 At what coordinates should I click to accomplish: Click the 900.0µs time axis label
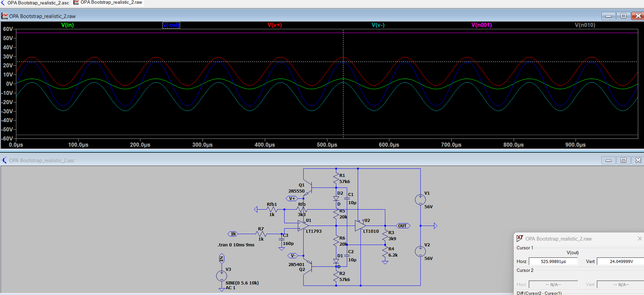click(575, 145)
